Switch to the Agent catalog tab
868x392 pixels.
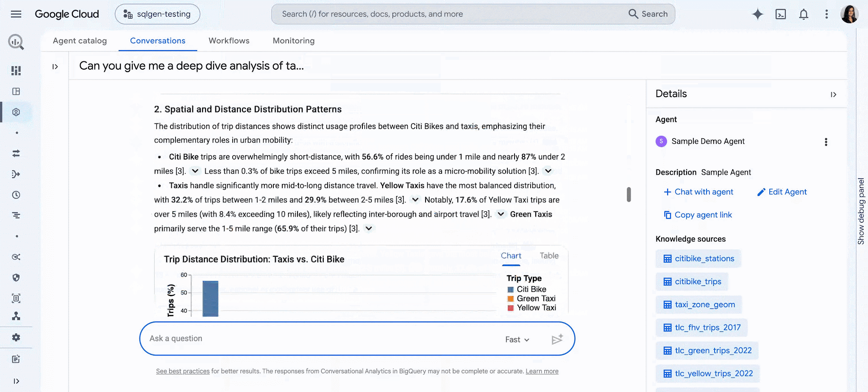pyautogui.click(x=80, y=41)
